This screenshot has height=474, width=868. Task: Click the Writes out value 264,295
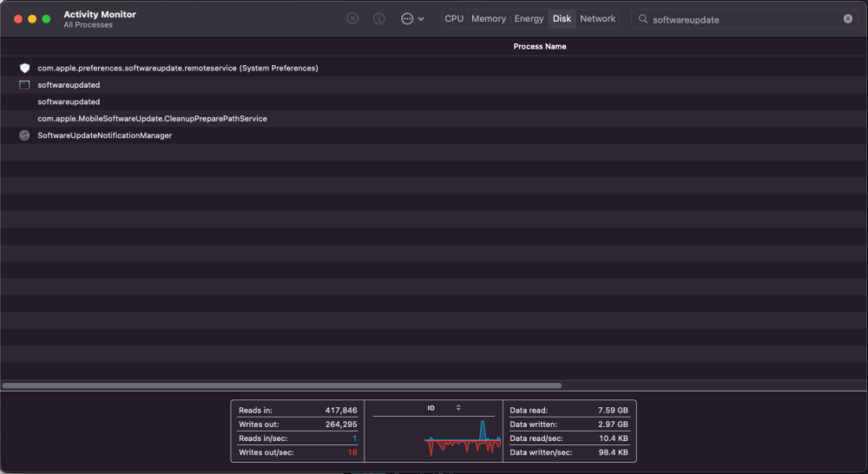pyautogui.click(x=341, y=425)
